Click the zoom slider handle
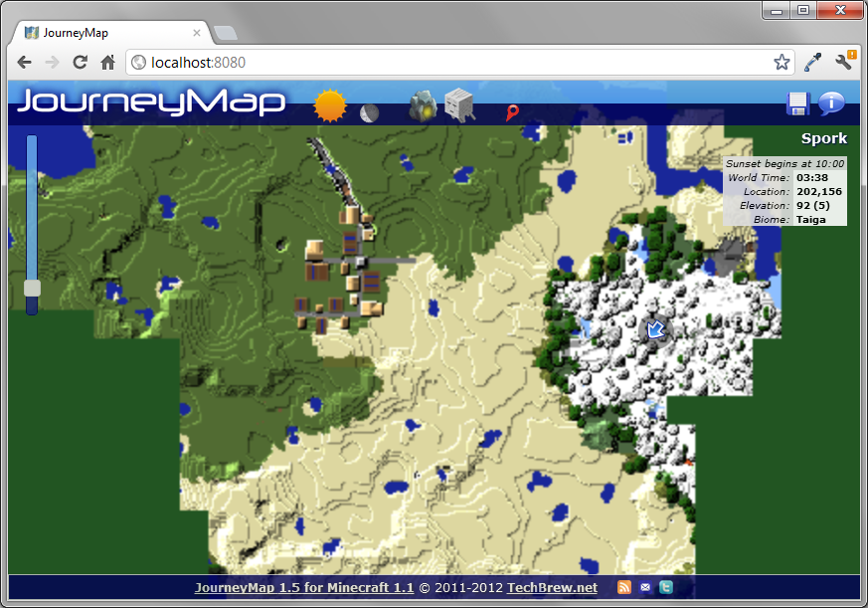 click(31, 290)
